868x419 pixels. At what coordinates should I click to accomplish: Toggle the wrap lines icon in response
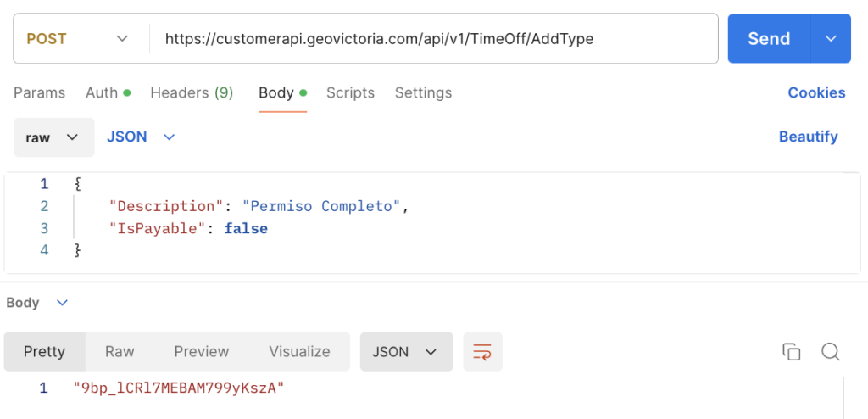click(x=482, y=352)
